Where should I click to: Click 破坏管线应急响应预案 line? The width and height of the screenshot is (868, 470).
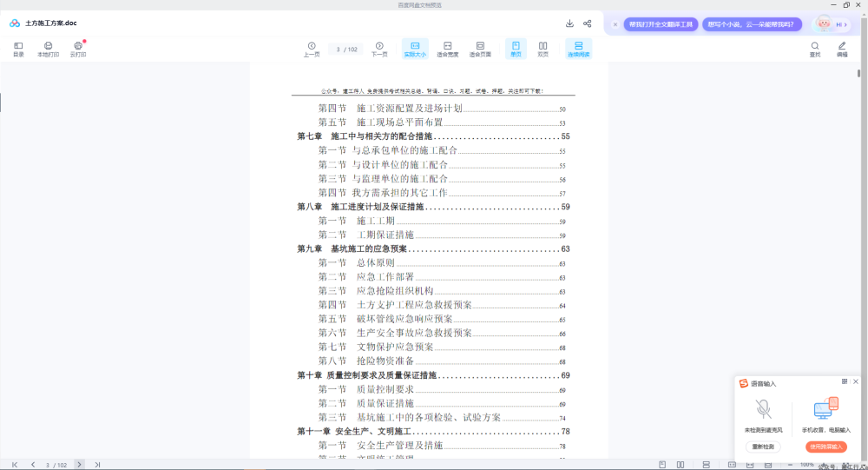click(442, 319)
